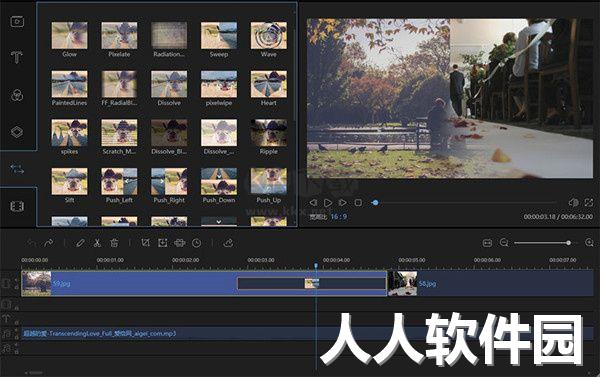
Task: Select the Transitions tab in sidebar
Action: (x=17, y=169)
